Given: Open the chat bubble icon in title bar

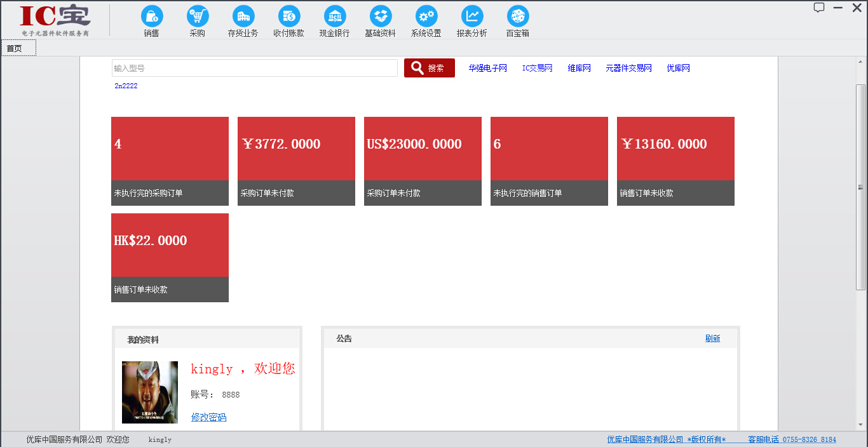Looking at the screenshot, I should 819,8.
